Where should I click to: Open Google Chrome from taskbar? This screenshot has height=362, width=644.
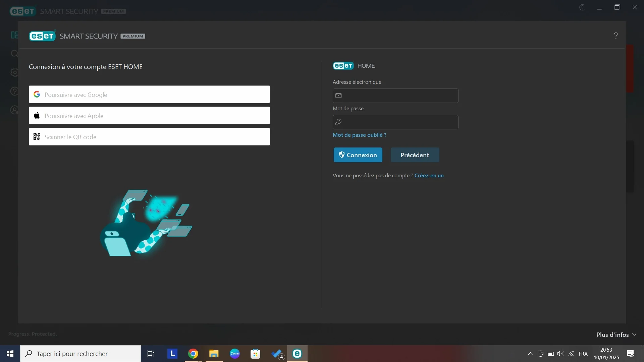click(193, 354)
